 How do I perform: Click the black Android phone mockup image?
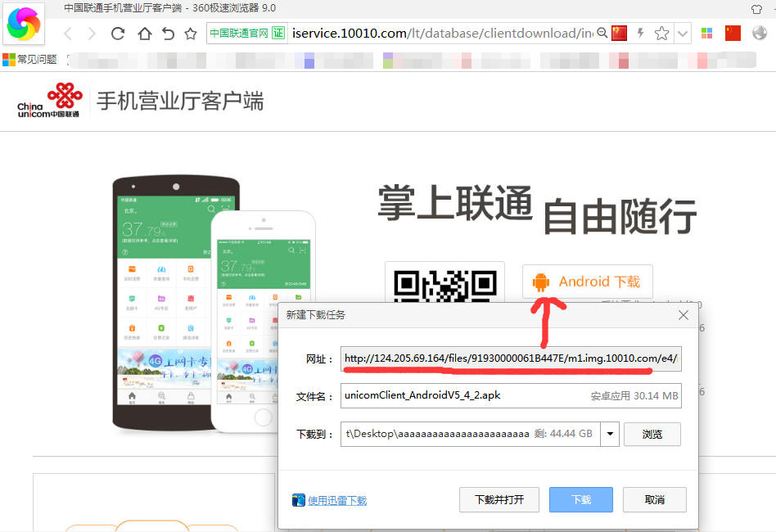[x=164, y=302]
